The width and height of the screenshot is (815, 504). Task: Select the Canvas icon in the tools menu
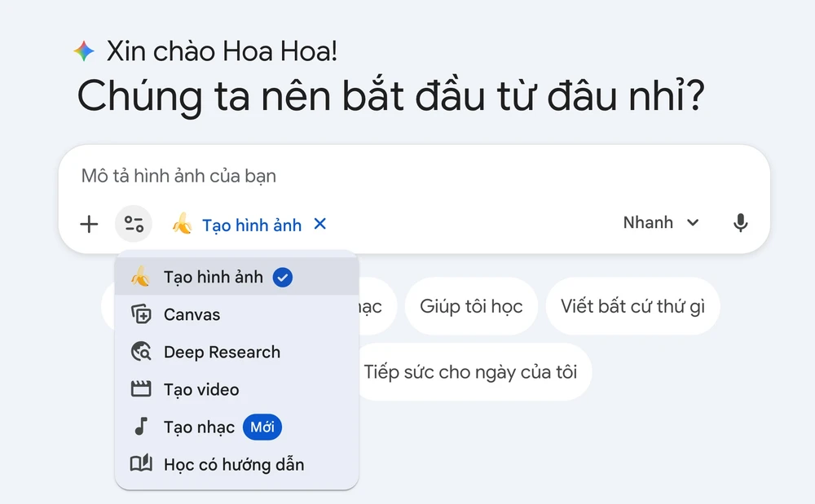[x=142, y=314]
